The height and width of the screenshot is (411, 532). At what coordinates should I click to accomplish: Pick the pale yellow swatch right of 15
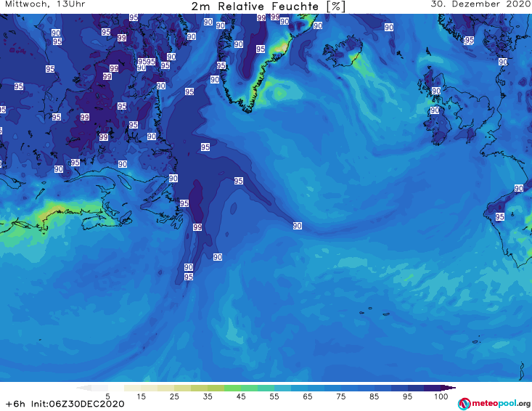tap(149, 388)
